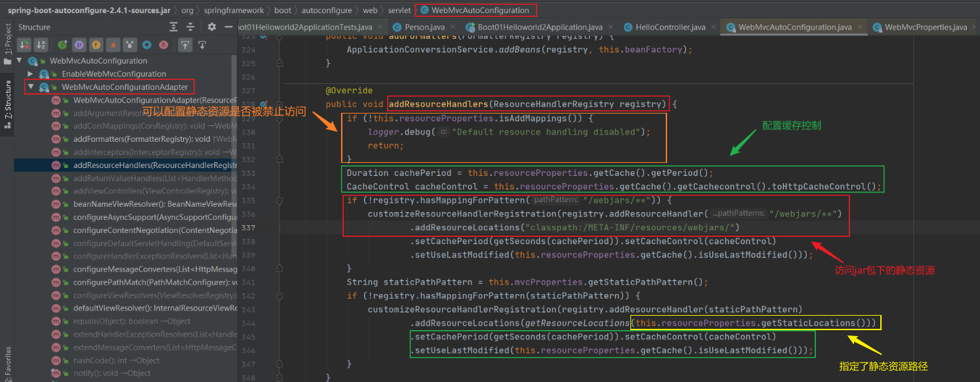Viewport: 980px width, 382px height.
Task: Toggle Sort Alphabetically in Structure toolbar
Action: (41, 45)
